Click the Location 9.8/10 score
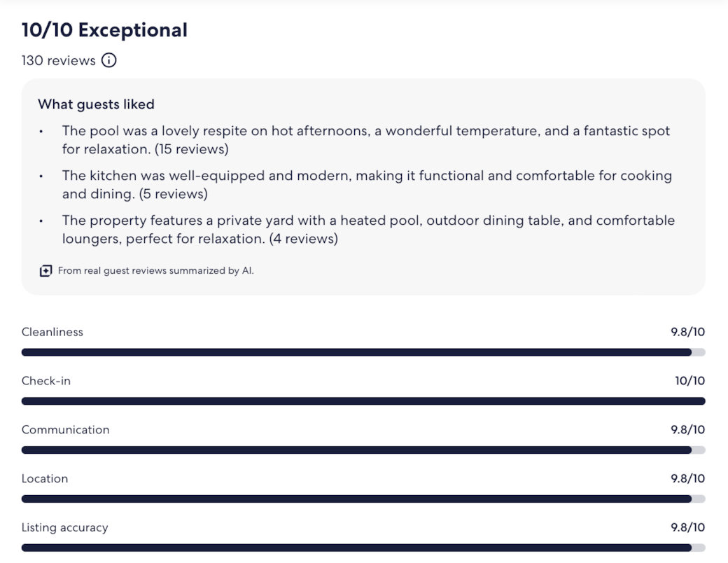 688,478
